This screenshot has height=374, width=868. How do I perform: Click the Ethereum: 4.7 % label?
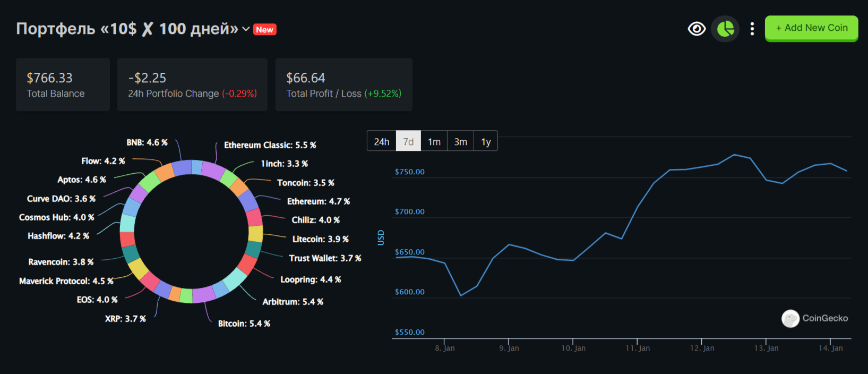[319, 201]
